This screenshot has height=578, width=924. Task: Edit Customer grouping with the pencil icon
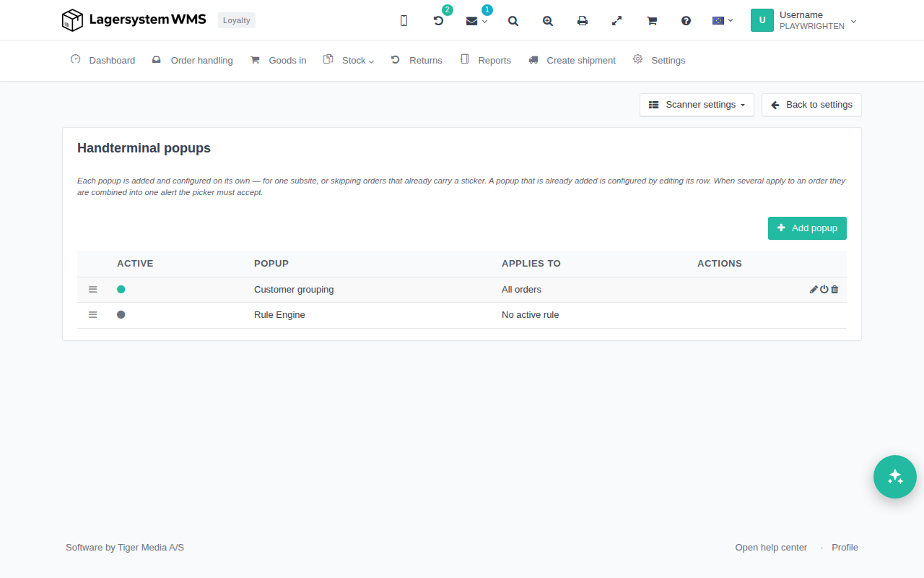[x=814, y=290]
